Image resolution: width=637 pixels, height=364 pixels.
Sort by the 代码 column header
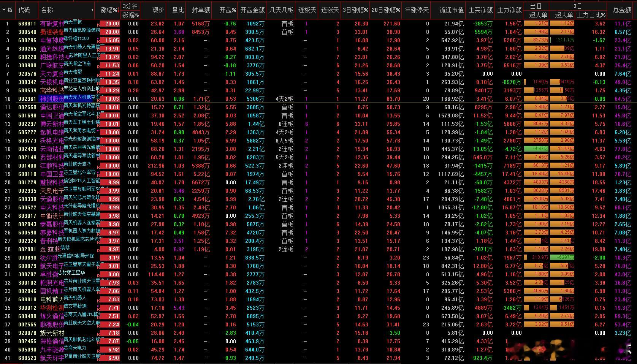pyautogui.click(x=24, y=10)
